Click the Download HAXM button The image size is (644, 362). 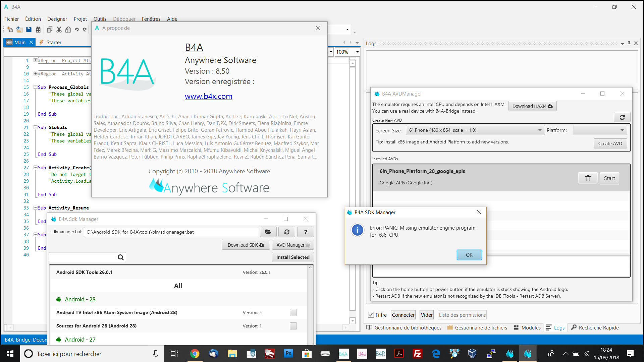tap(532, 106)
